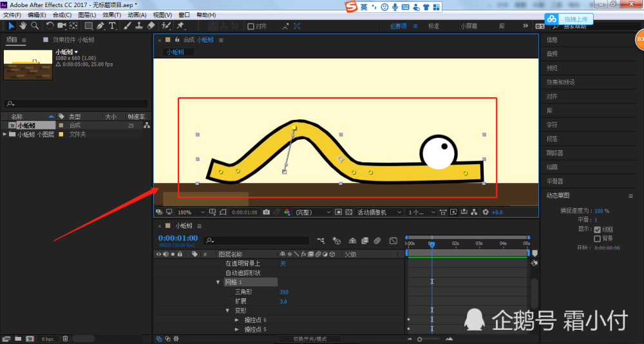Click the new folder icon in Project panel
This screenshot has width=644, height=344.
[18, 339]
